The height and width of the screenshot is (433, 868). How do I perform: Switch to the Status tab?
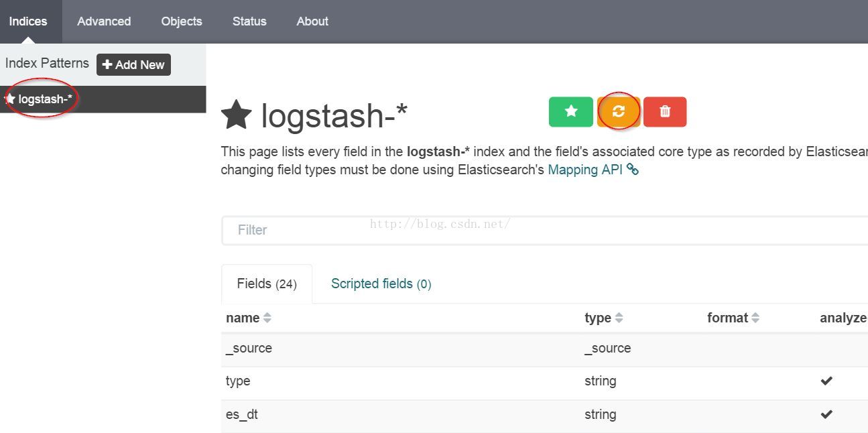(x=249, y=21)
